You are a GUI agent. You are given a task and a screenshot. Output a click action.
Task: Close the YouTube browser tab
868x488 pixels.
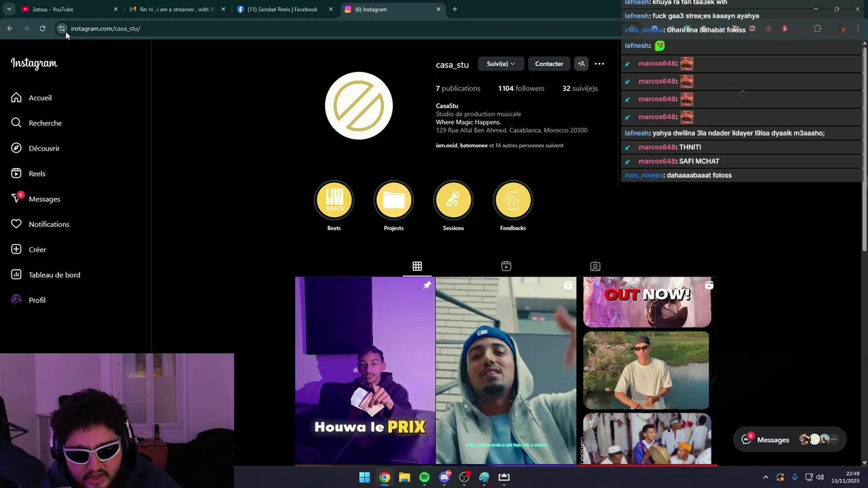pos(115,9)
